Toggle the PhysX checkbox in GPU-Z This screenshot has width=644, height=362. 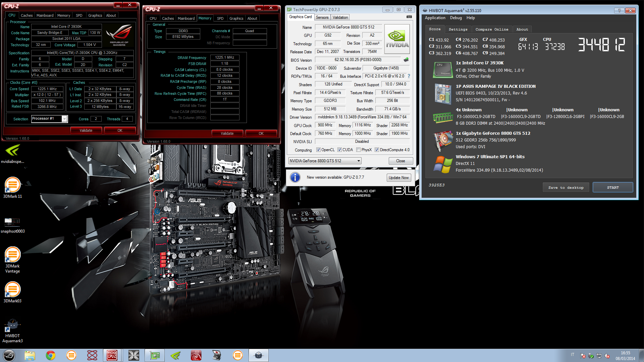[x=358, y=150]
